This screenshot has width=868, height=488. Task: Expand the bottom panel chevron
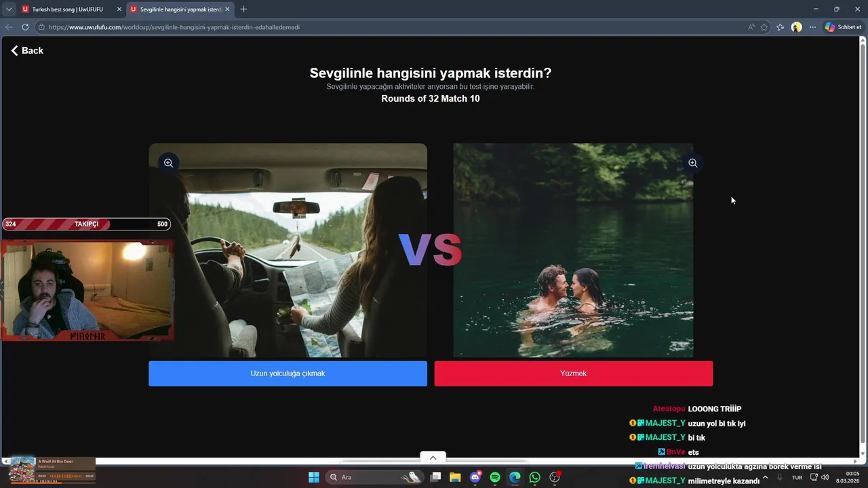433,457
